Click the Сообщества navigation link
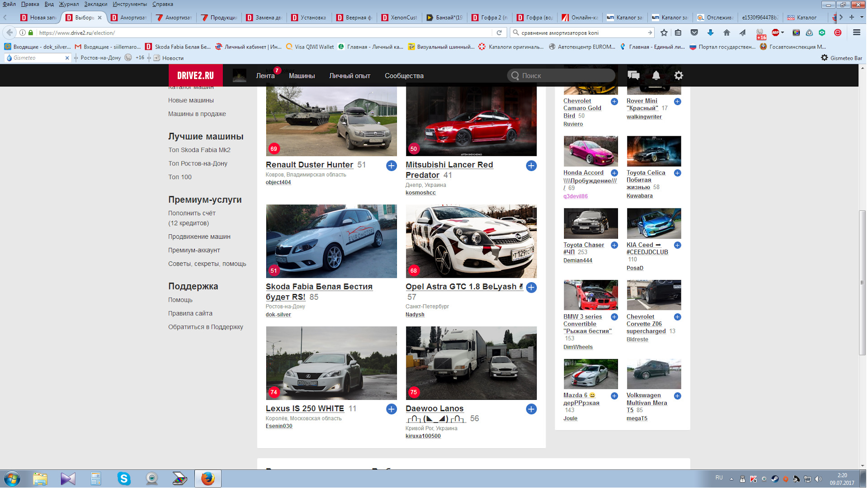 tap(404, 76)
